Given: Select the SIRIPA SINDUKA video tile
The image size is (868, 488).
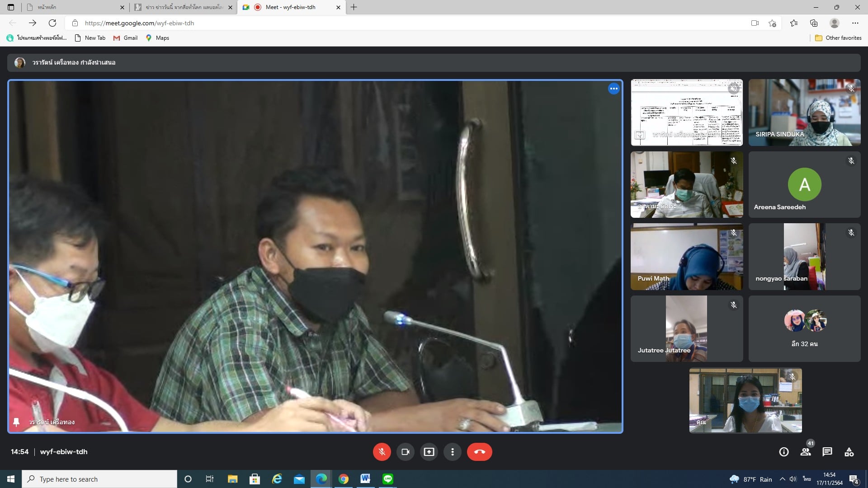Looking at the screenshot, I should point(804,113).
